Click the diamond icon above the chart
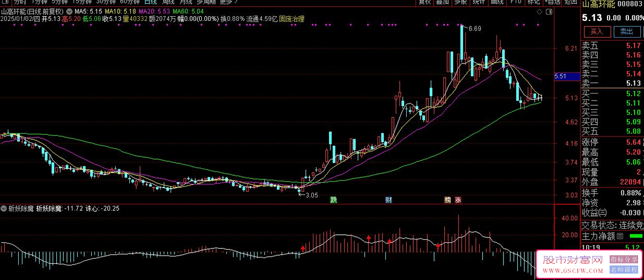Screen dimensions: 644x280 click(540, 11)
